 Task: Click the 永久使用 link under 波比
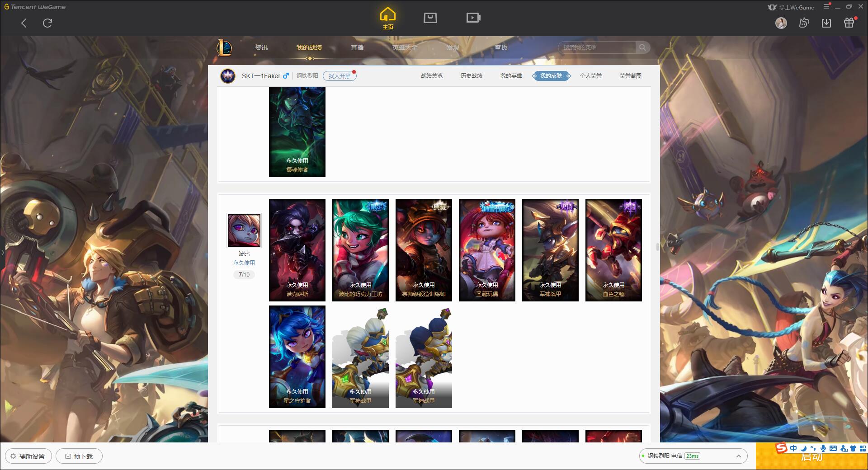(244, 263)
